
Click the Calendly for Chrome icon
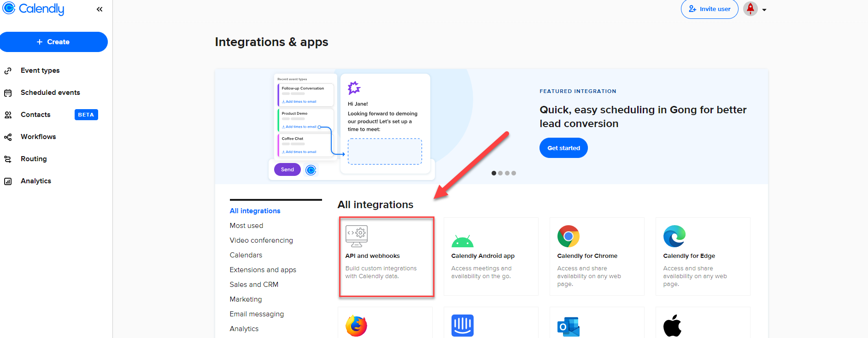point(568,236)
